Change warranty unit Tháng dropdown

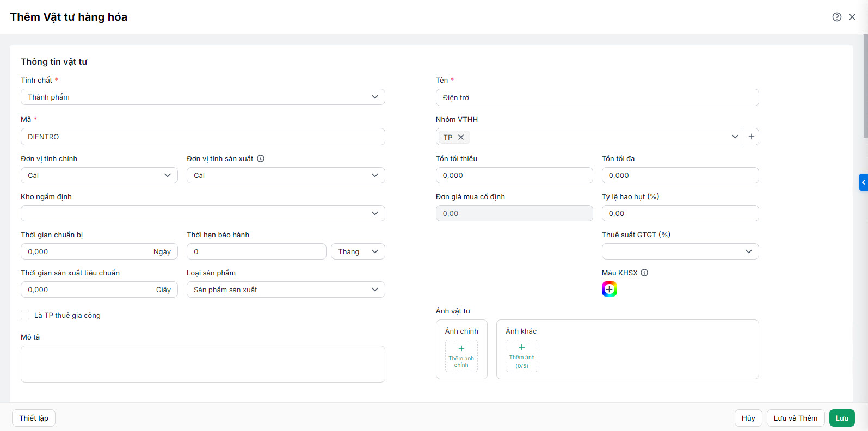pyautogui.click(x=358, y=251)
